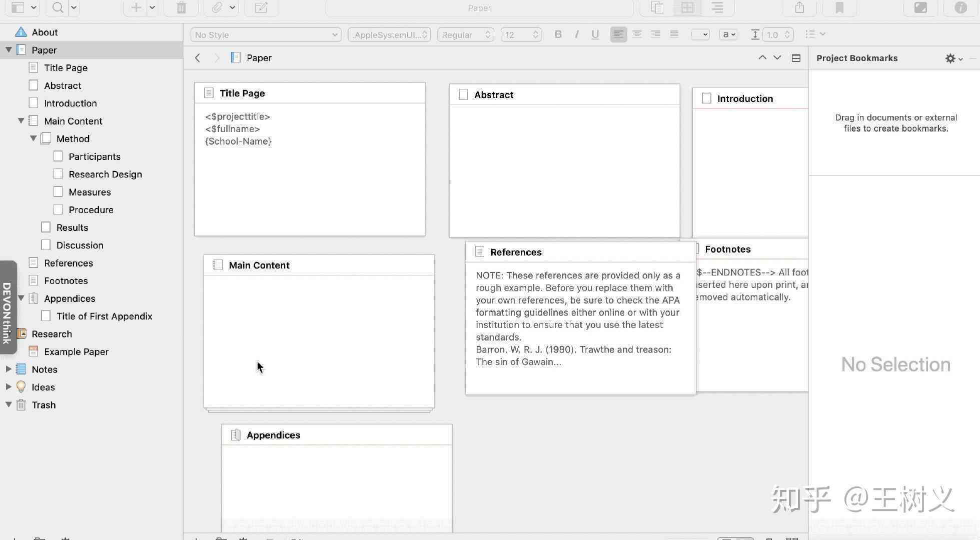
Task: Align text right
Action: (655, 34)
